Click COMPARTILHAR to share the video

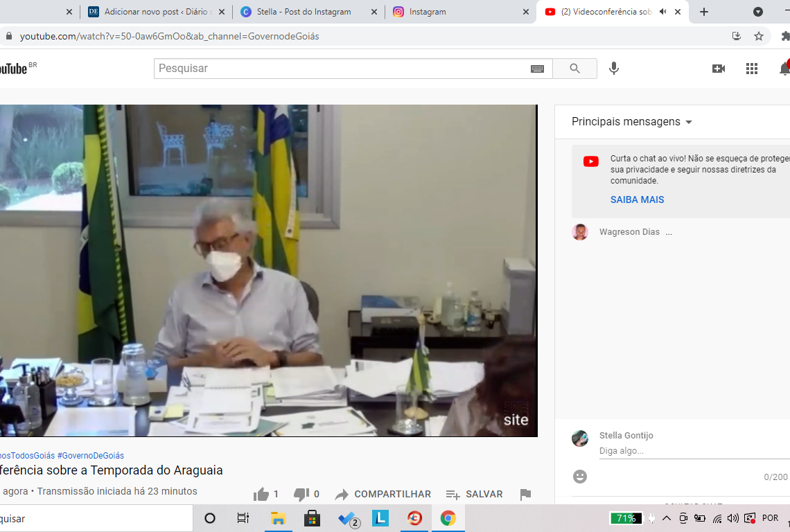click(383, 494)
